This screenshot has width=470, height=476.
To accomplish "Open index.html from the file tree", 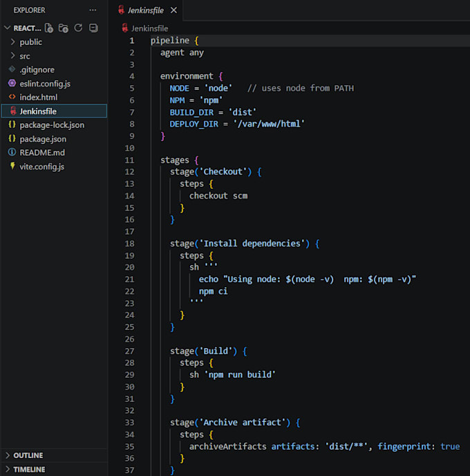I will (39, 98).
